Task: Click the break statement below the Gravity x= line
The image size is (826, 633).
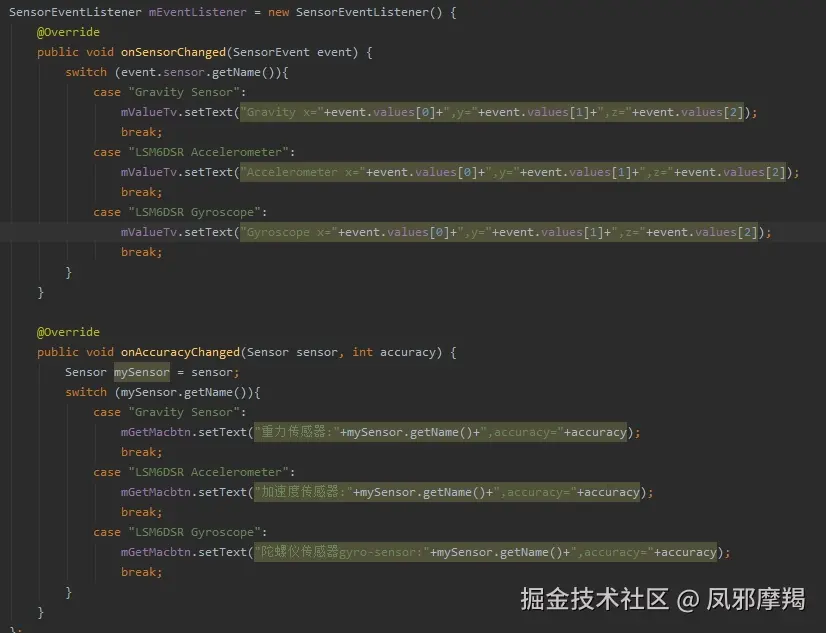Action: coord(142,132)
